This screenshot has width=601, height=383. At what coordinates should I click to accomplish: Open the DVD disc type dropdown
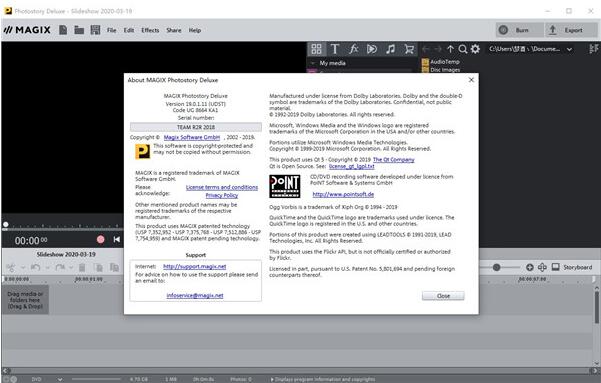(x=60, y=379)
